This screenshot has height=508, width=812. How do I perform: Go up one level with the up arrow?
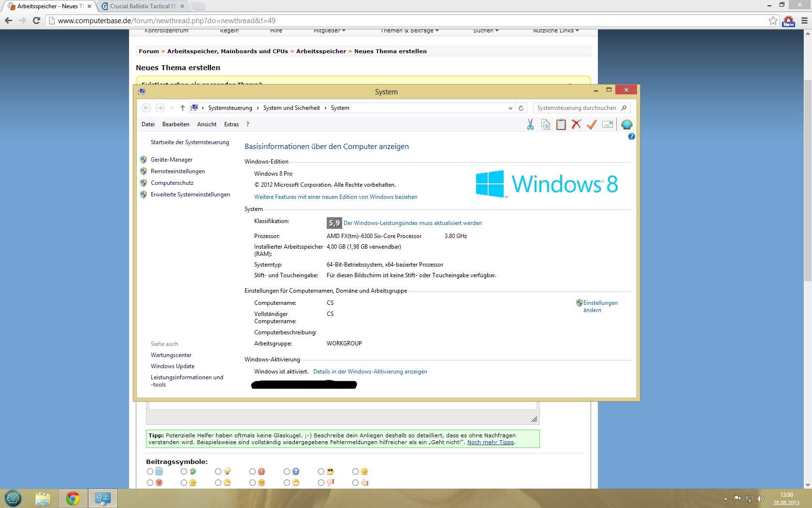click(x=182, y=108)
